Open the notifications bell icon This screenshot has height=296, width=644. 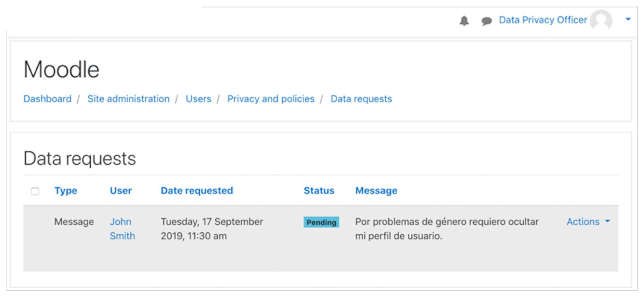click(x=464, y=20)
